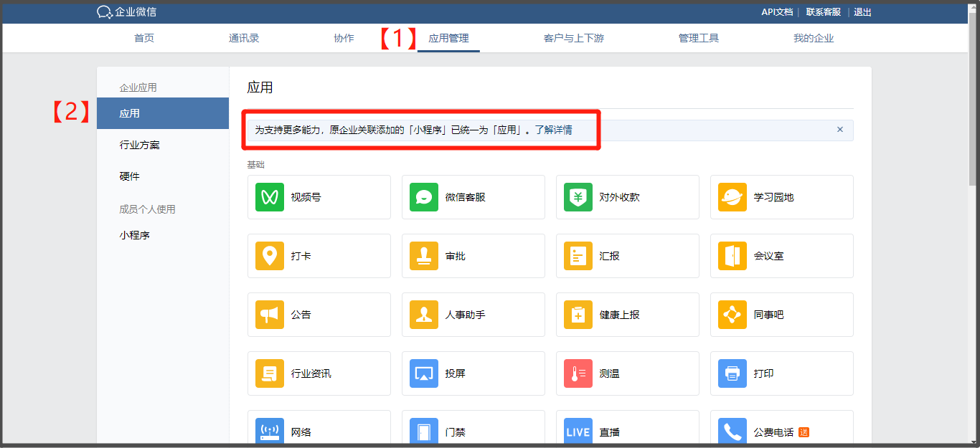Viewport: 980px width, 448px height.
Task: Open the 人事助手 person icon
Action: 424,315
